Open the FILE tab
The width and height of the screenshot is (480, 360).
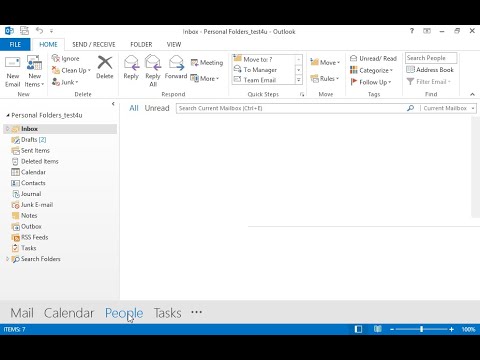point(15,45)
